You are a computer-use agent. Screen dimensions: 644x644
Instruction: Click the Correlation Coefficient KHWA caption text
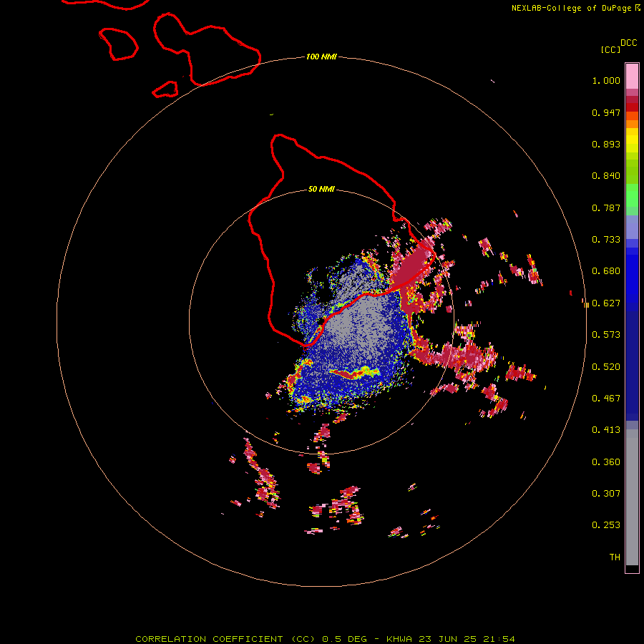[x=325, y=639]
